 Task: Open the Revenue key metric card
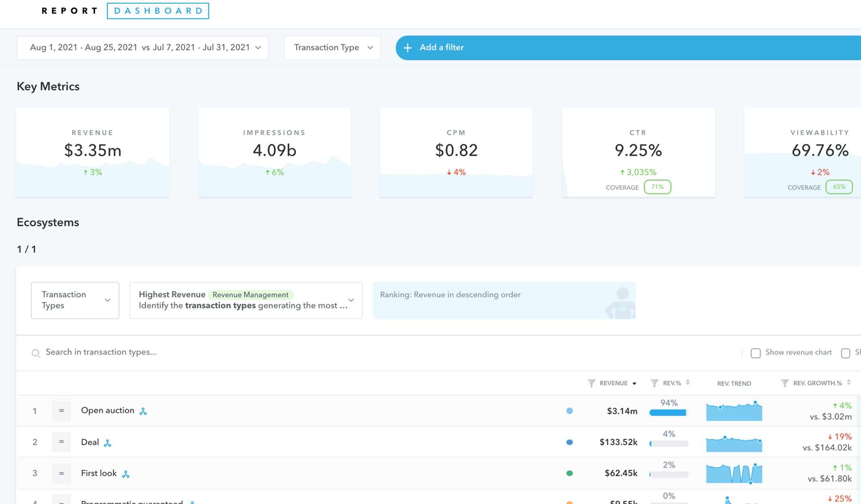coord(93,152)
